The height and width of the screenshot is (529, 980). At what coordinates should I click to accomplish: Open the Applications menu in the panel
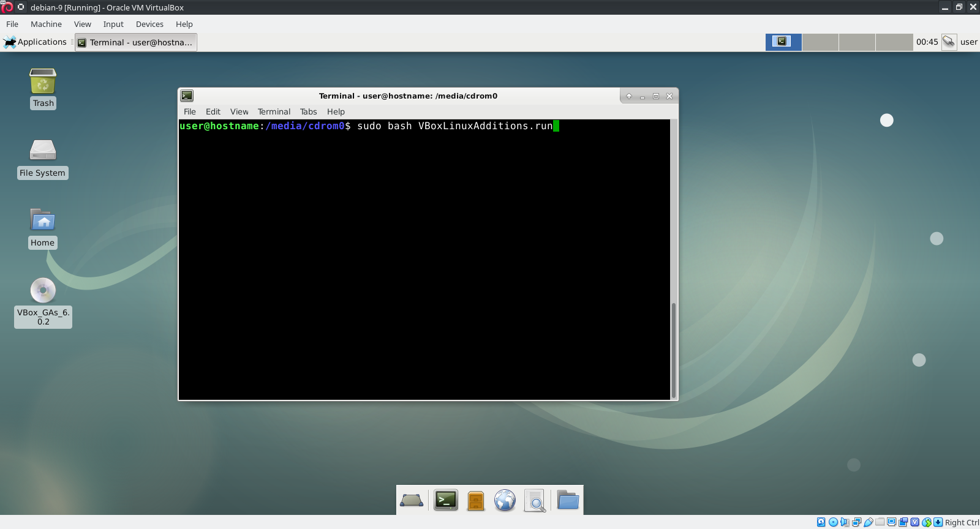(x=36, y=42)
